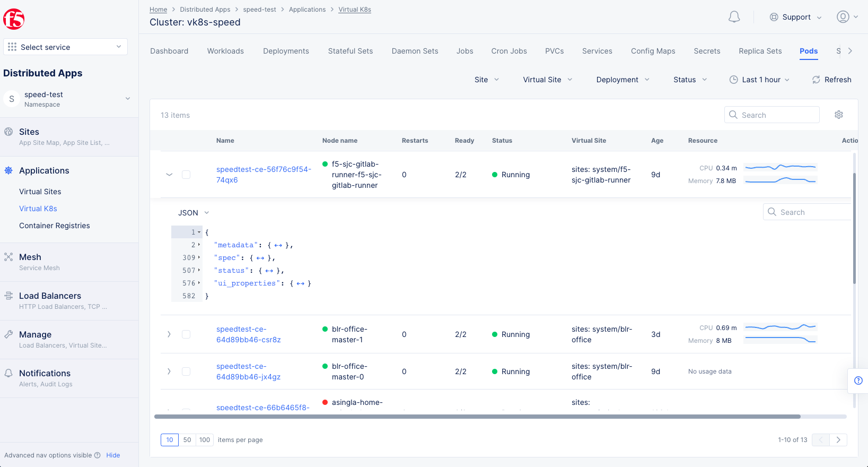Tick checkbox for pod speedtest-ce-64d89bb46-jx4gz

tap(186, 371)
